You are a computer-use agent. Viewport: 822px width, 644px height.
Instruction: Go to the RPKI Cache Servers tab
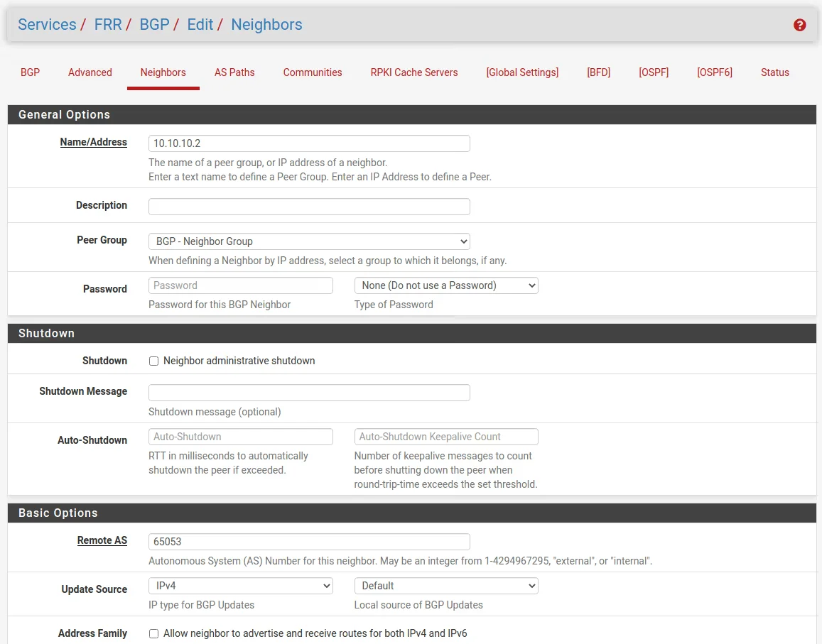pos(414,72)
